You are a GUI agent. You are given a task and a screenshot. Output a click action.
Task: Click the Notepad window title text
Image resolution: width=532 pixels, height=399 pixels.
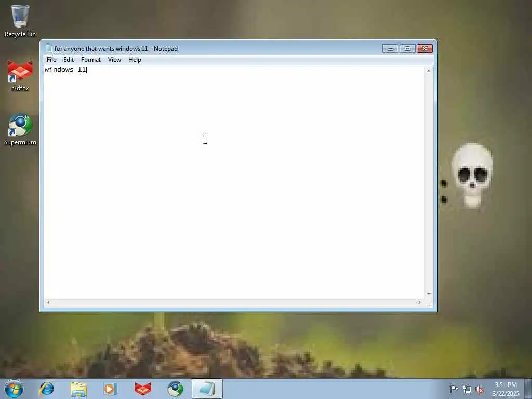pyautogui.click(x=116, y=49)
